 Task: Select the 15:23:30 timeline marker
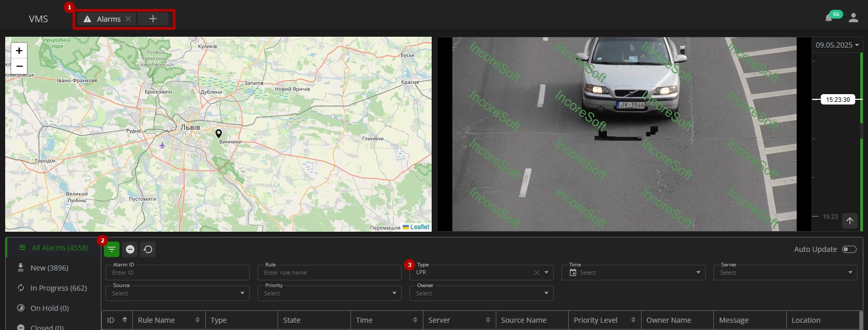(x=837, y=99)
